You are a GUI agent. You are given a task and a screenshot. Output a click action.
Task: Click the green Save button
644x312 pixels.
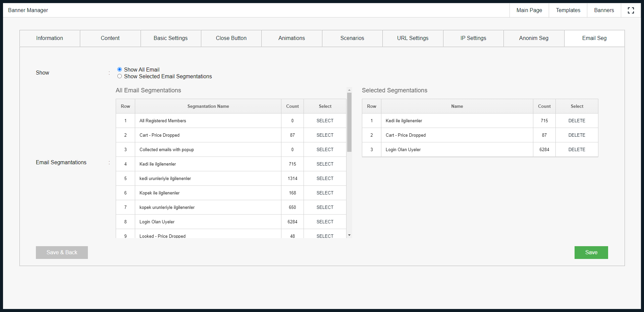click(591, 253)
